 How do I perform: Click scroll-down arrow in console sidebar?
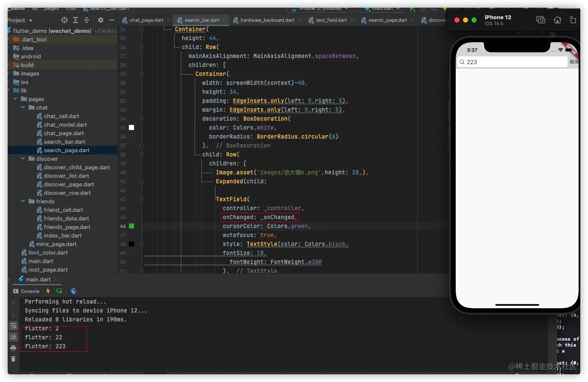pos(13,315)
